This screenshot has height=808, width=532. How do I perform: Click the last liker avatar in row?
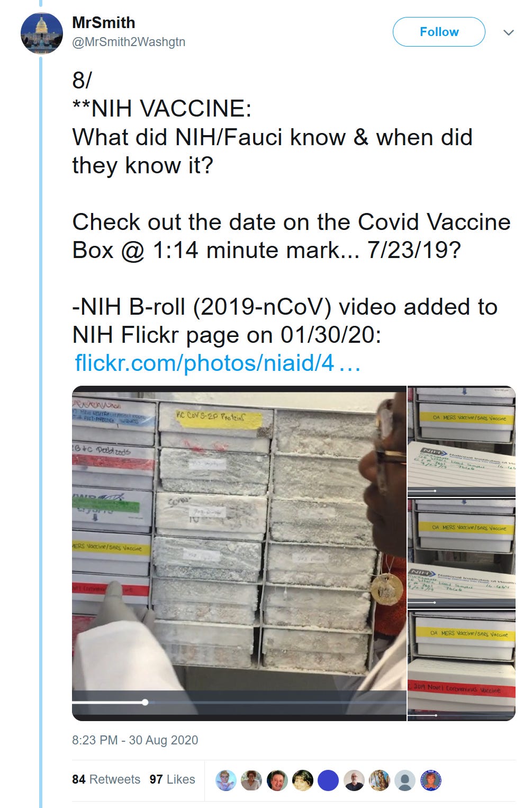[x=430, y=780]
